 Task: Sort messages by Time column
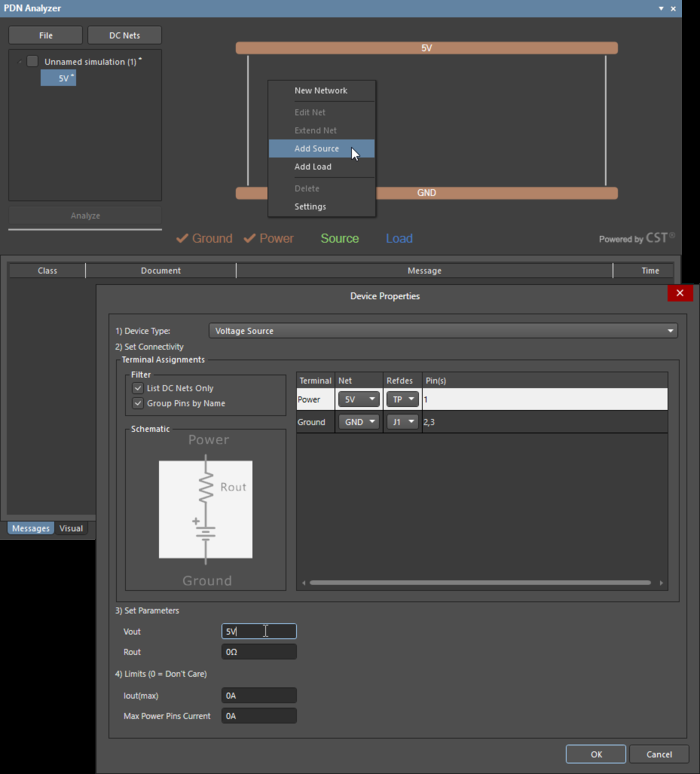[650, 271]
